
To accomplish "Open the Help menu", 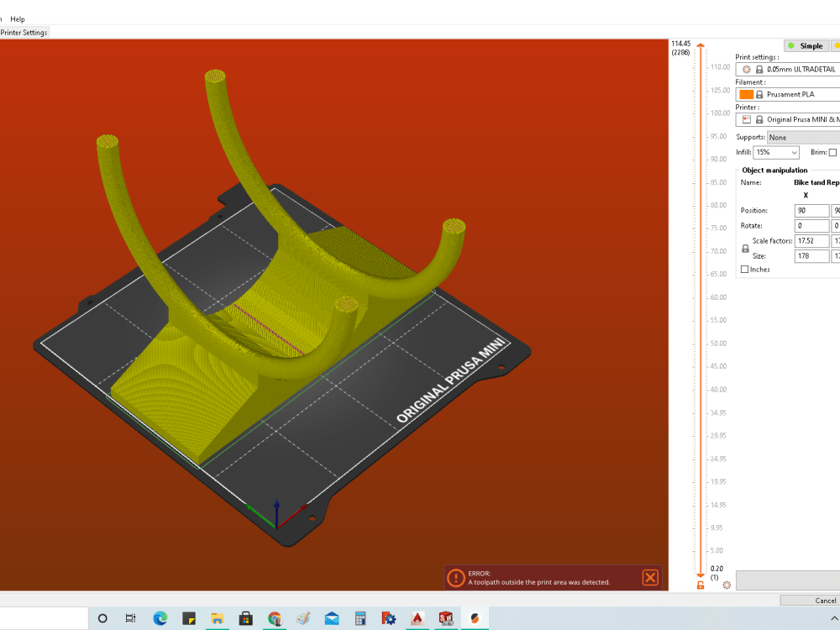I will [x=16, y=18].
